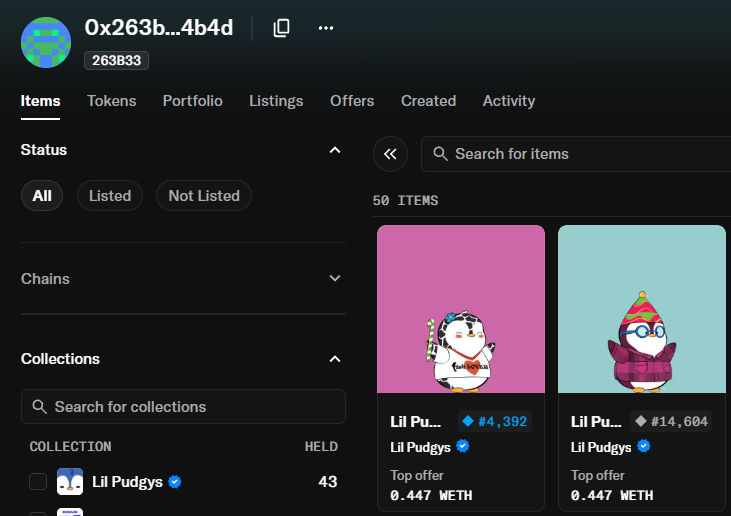Click the pixelated profile avatar
Screen dimensions: 731x516
pyautogui.click(x=46, y=42)
